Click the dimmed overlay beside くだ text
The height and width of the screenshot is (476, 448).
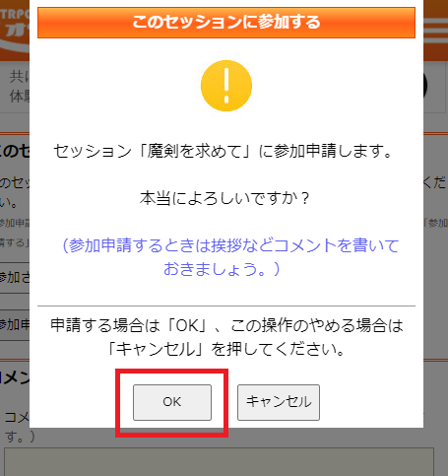(x=435, y=182)
